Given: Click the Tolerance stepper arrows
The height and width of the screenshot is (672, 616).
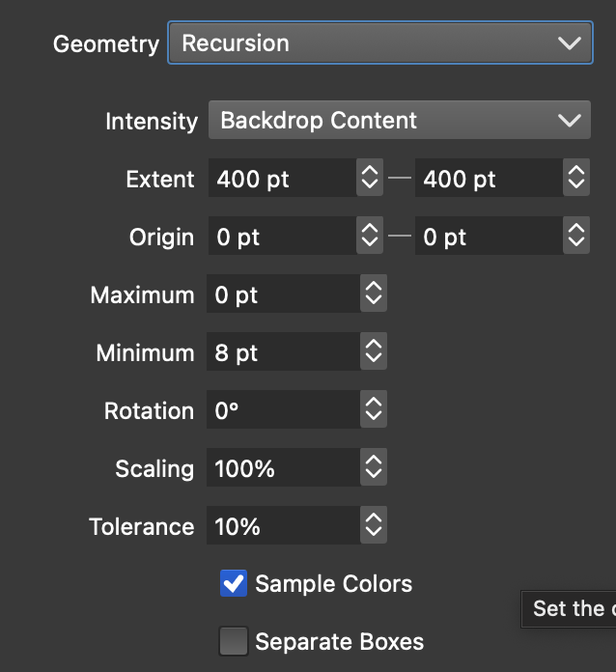Looking at the screenshot, I should (374, 526).
